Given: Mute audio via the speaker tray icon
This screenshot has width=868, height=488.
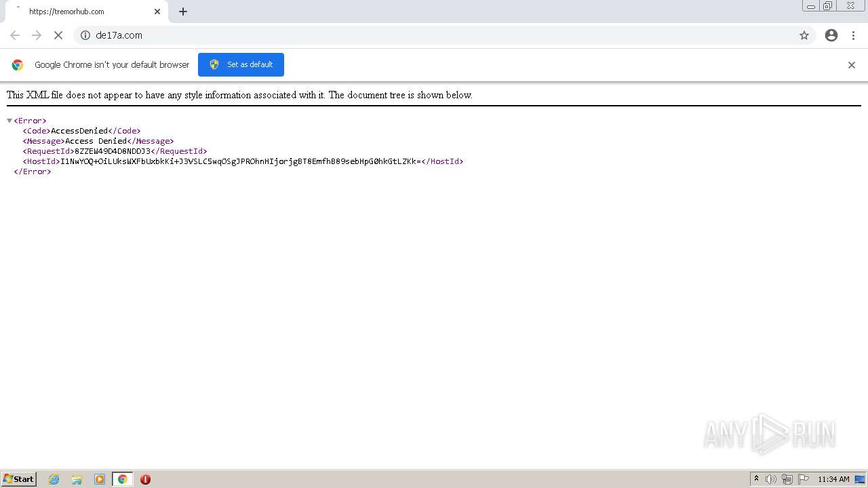Looking at the screenshot, I should (x=772, y=479).
